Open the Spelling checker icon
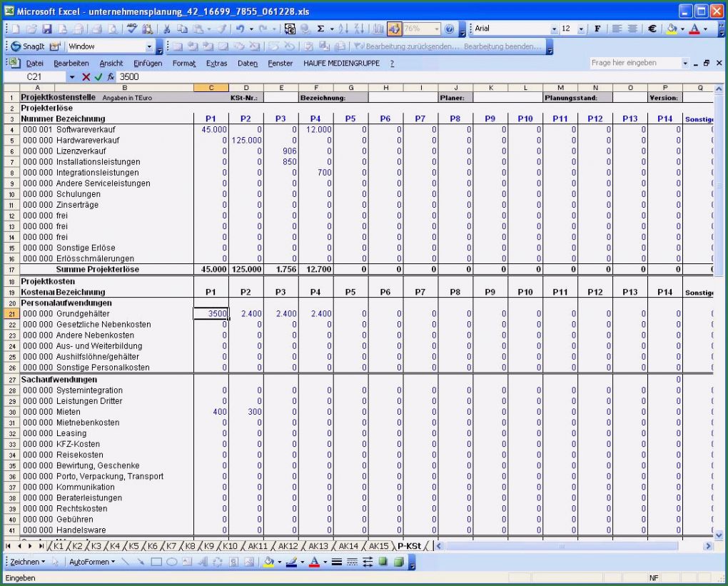Image resolution: width=728 pixels, height=586 pixels. pyautogui.click(x=133, y=29)
